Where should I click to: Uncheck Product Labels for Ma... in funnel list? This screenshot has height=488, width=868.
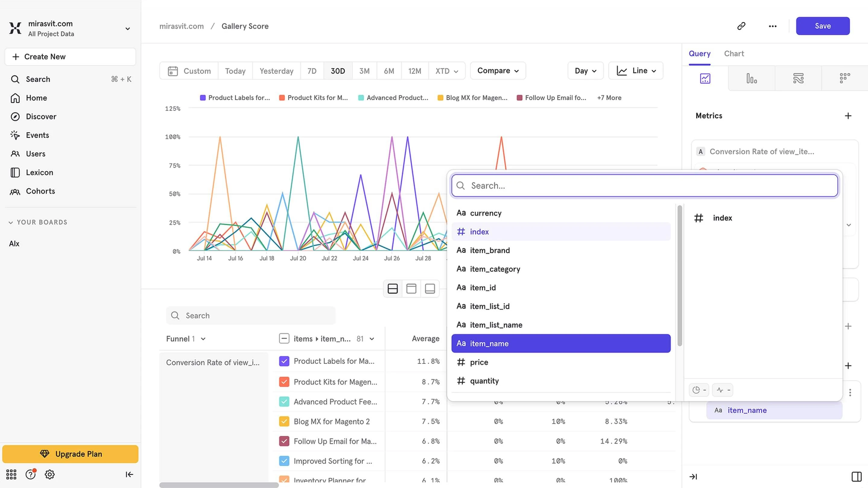[284, 361]
